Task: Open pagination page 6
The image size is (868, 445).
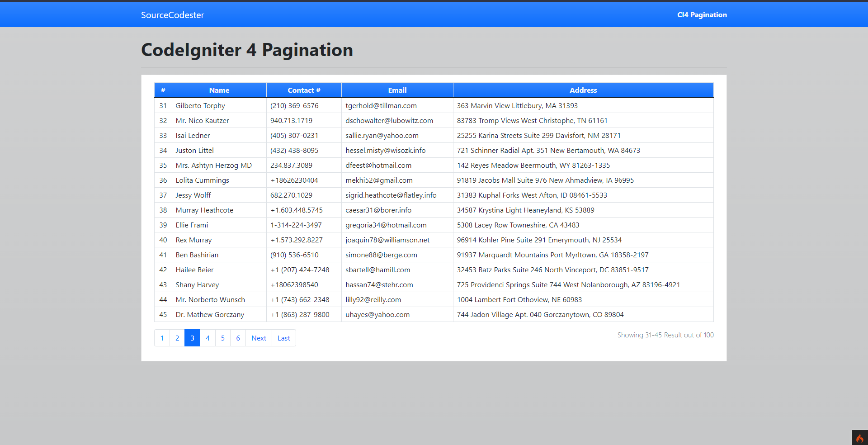Action: [238, 338]
